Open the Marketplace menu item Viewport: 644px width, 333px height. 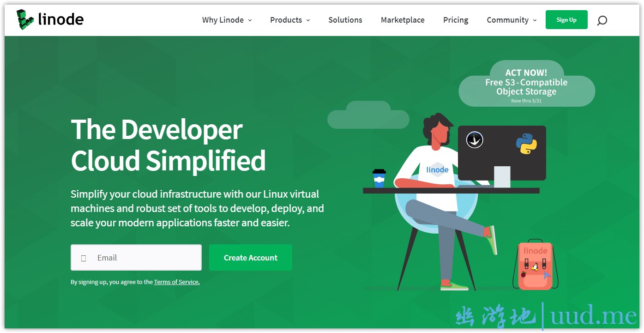tap(403, 20)
